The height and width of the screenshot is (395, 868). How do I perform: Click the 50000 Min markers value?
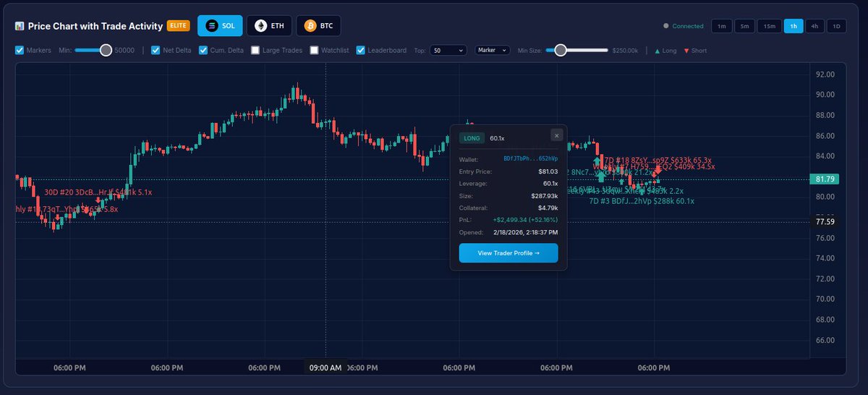(x=125, y=51)
